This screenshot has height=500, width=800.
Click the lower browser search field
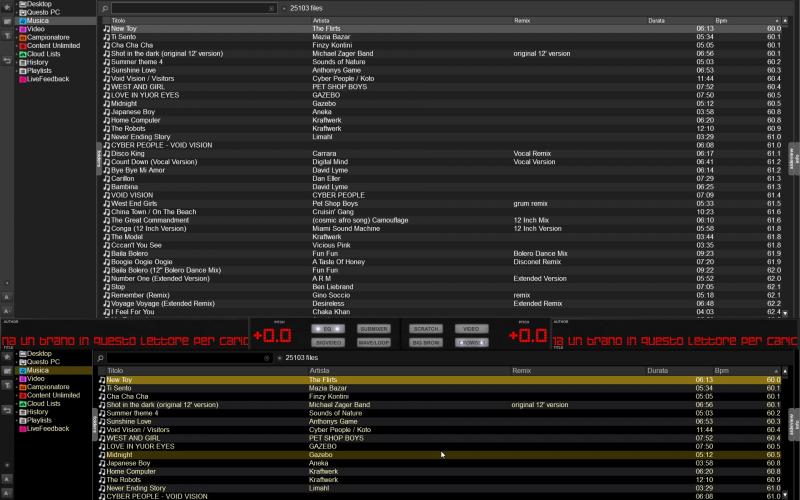(x=189, y=358)
